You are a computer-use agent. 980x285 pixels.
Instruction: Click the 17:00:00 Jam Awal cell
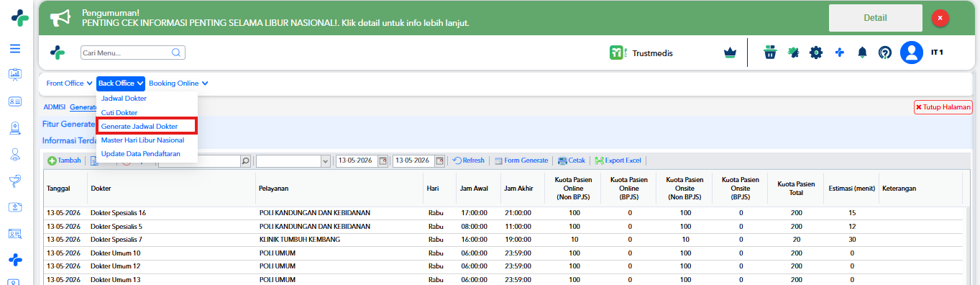[474, 213]
